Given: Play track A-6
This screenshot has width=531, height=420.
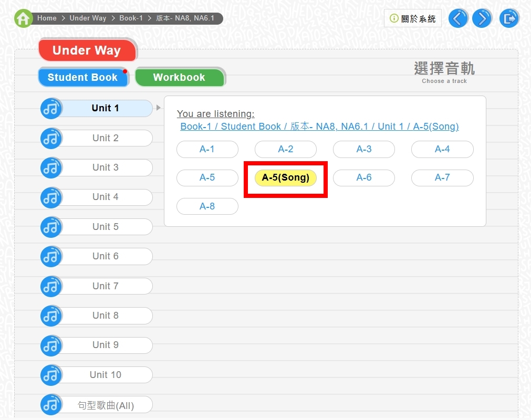Looking at the screenshot, I should 364,177.
